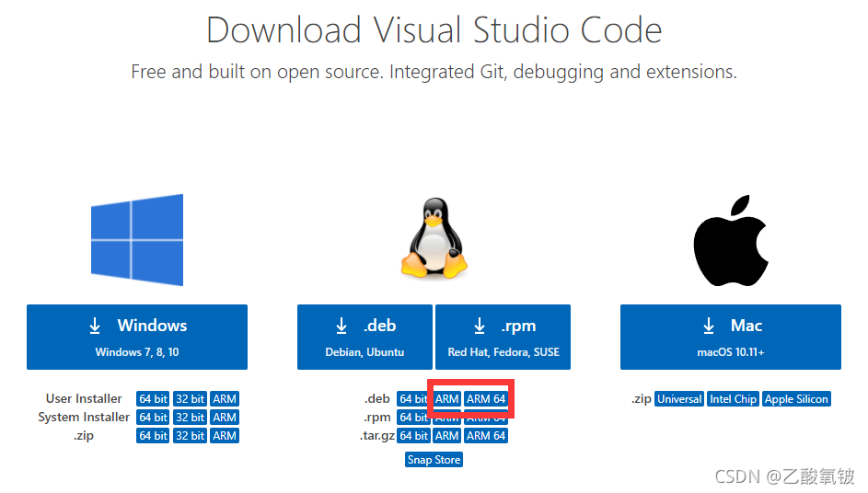Pick the .deb ARM link
The height and width of the screenshot is (493, 868).
click(446, 399)
